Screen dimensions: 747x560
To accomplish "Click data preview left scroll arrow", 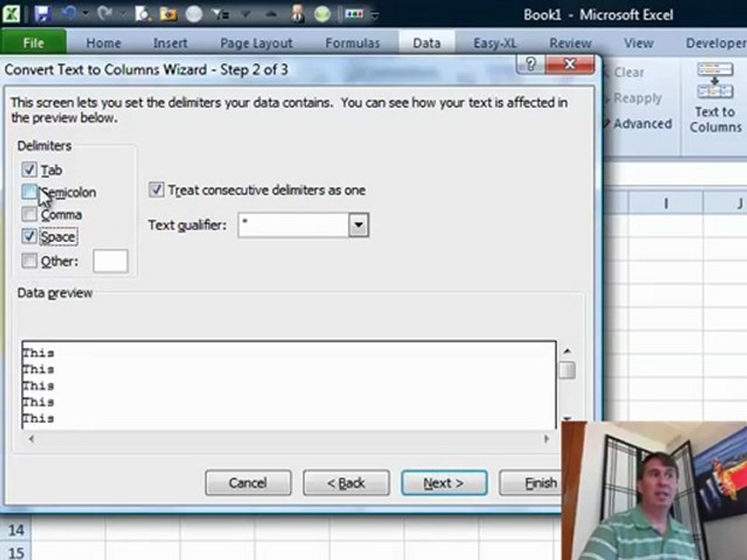I will pos(31,439).
